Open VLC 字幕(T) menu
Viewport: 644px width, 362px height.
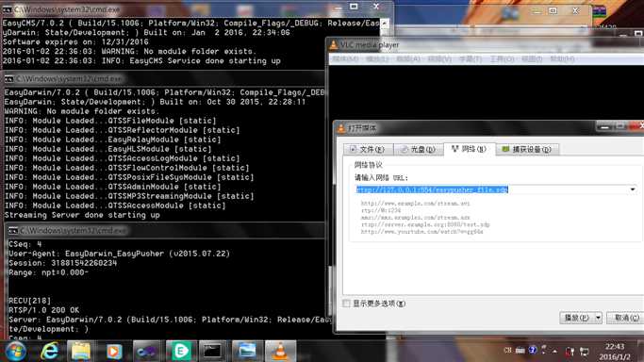tap(471, 59)
